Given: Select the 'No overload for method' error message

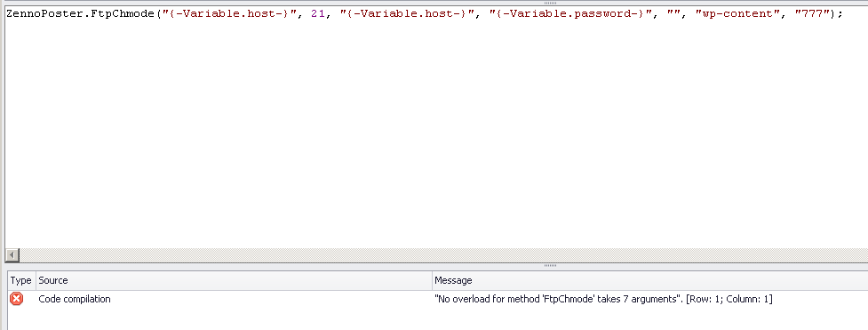Looking at the screenshot, I should tap(603, 299).
